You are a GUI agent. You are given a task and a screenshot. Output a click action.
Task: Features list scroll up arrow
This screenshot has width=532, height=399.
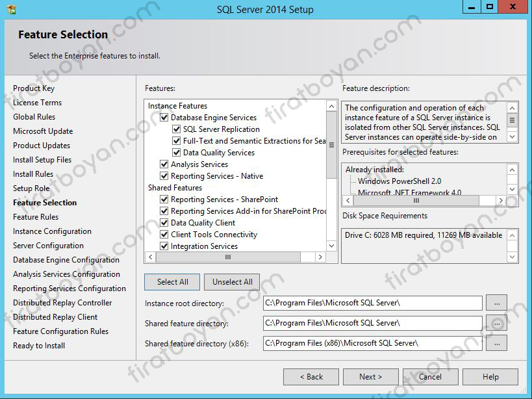[x=332, y=106]
